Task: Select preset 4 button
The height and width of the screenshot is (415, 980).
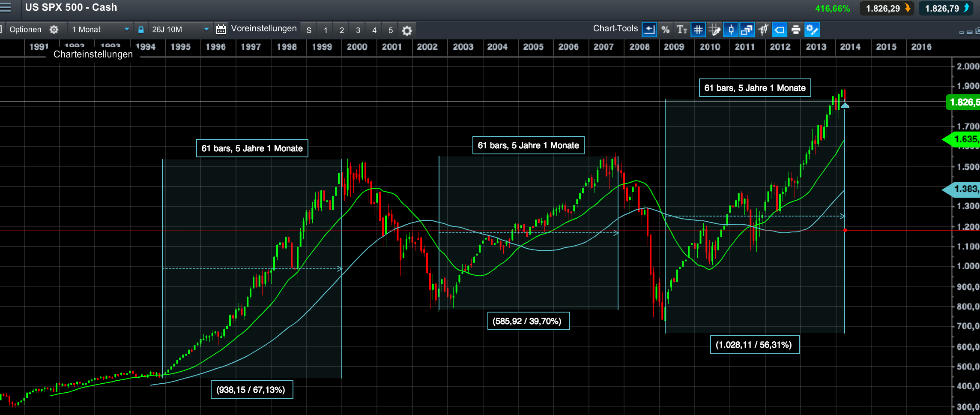Action: pos(374,30)
